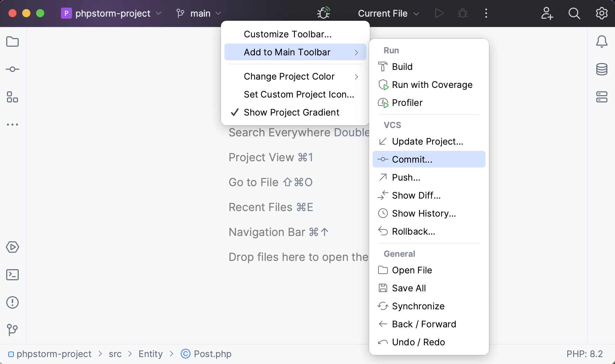Screen dimensions: 615x364
Task: Open the Notifications panel via the bell icon
Action: [602, 42]
